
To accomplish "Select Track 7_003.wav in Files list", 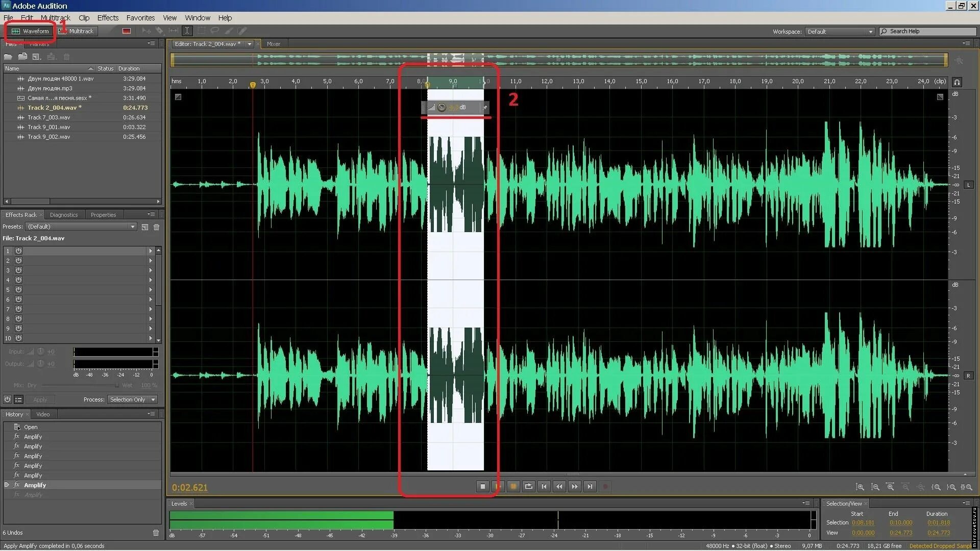I will 49,117.
